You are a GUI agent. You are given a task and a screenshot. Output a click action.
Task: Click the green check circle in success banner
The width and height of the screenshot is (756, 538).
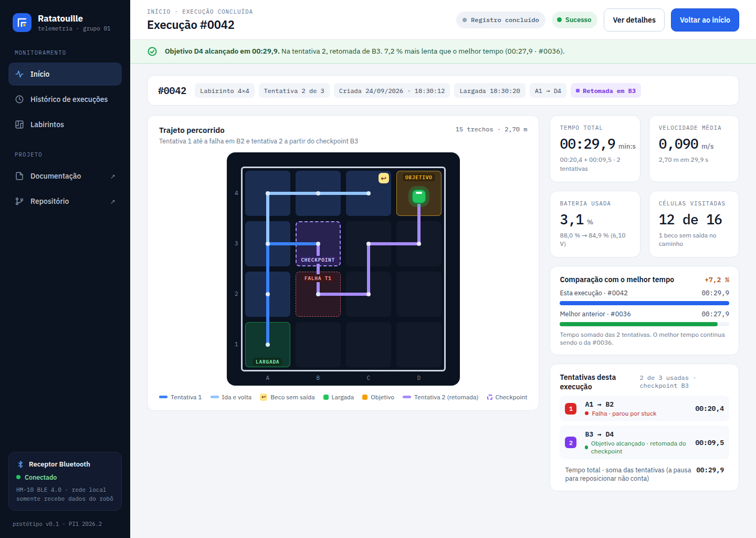[152, 51]
